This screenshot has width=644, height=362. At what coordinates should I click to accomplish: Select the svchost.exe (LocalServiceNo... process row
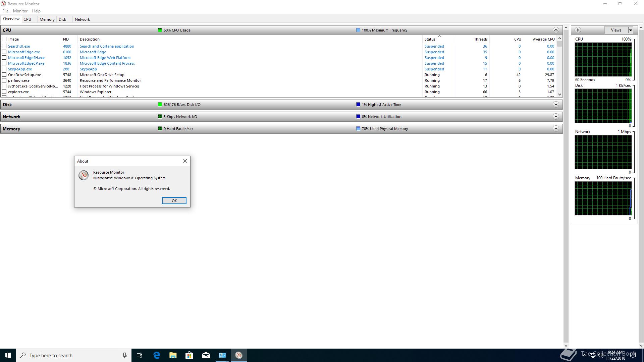278,86
